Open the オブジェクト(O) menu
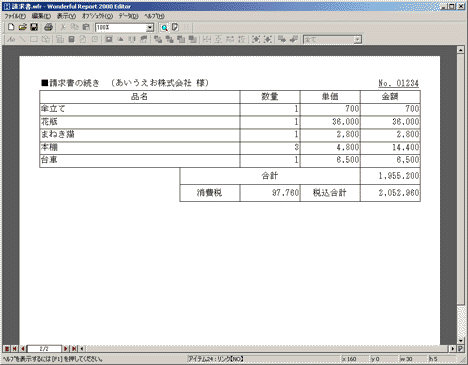 click(97, 16)
